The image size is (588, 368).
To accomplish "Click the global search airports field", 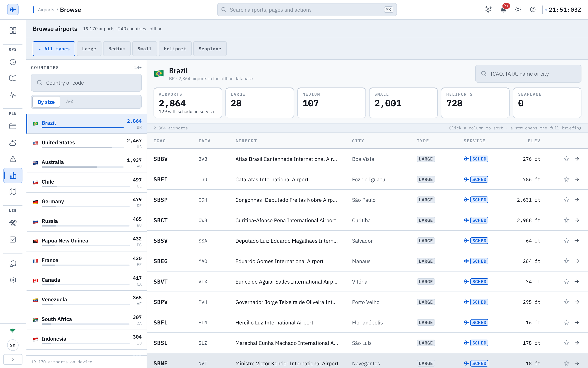I will pos(307,10).
